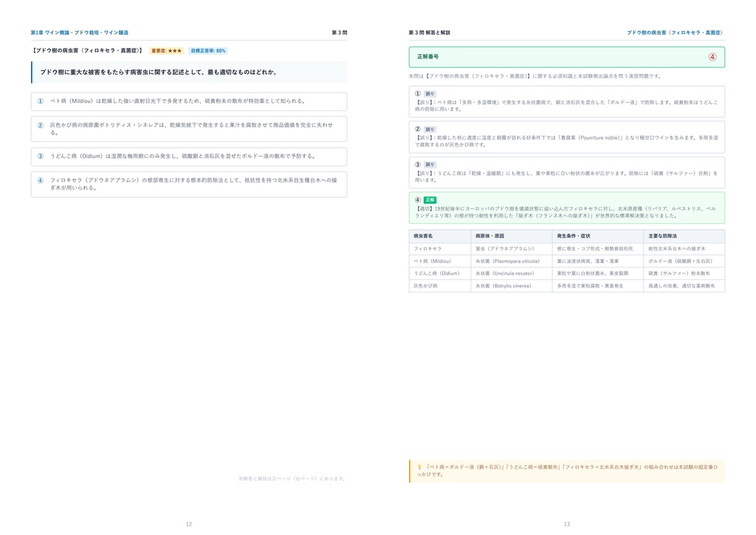Click the footnote ※解答と解説は次ページ（右ページ）にあります。
This screenshot has height=535, width=756.
[292, 479]
